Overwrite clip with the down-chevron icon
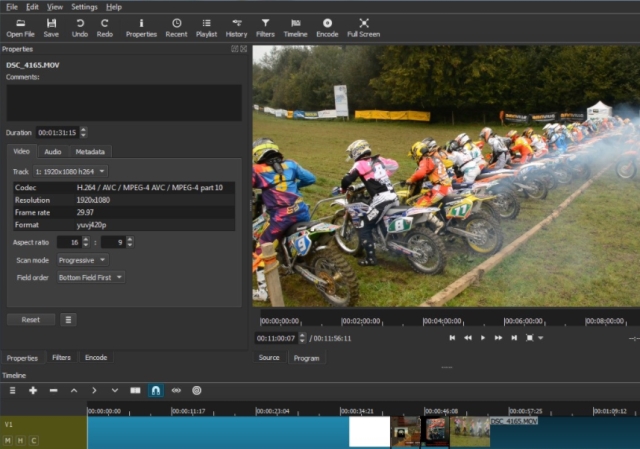Image resolution: width=640 pixels, height=449 pixels. point(115,391)
